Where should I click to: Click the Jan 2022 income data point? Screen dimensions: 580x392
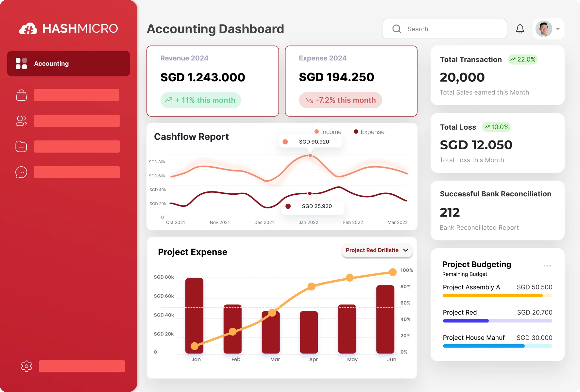point(310,155)
